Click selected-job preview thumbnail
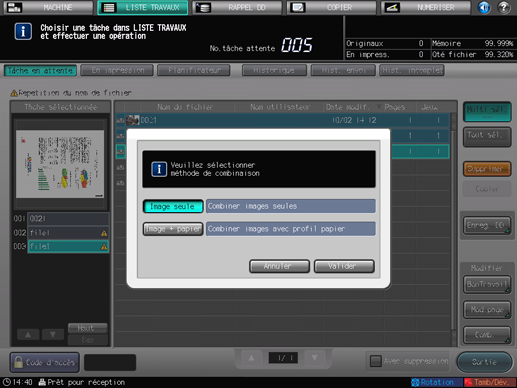The width and height of the screenshot is (517, 388). [x=60, y=164]
